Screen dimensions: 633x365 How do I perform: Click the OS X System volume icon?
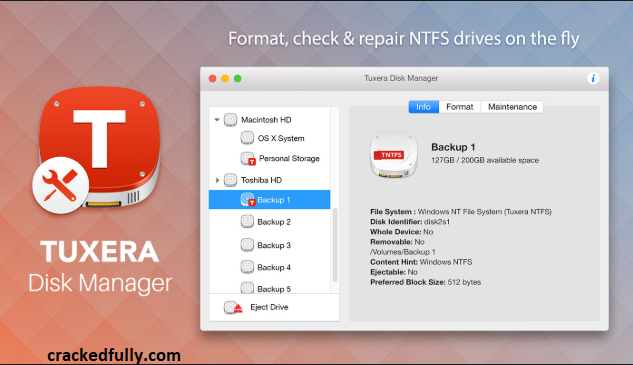coord(247,138)
